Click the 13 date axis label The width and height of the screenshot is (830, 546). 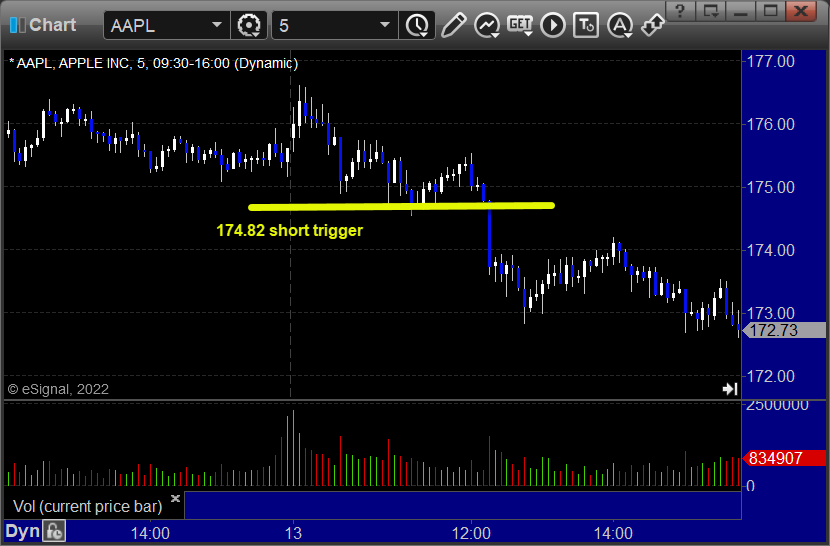point(293,533)
